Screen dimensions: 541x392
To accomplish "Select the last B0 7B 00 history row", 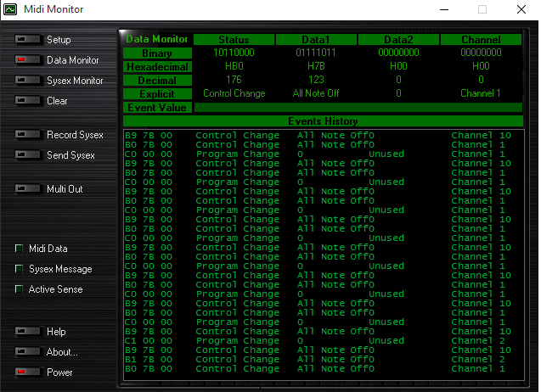I will 324,368.
